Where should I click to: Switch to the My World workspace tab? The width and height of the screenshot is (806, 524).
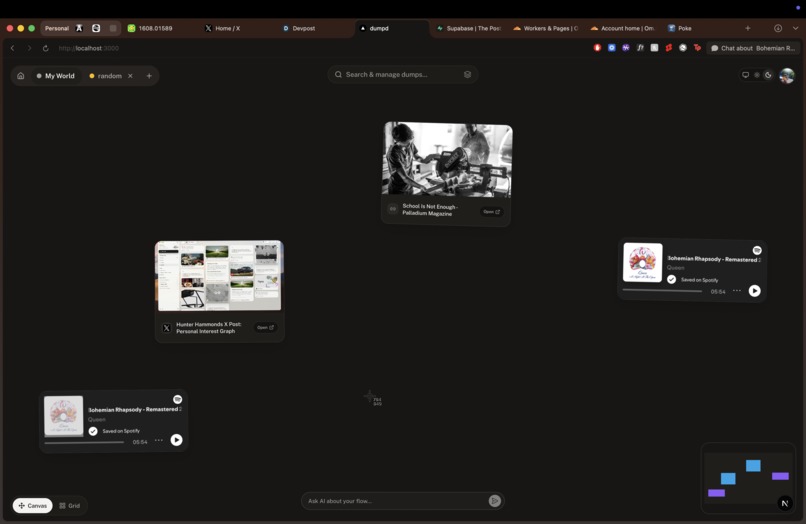56,76
